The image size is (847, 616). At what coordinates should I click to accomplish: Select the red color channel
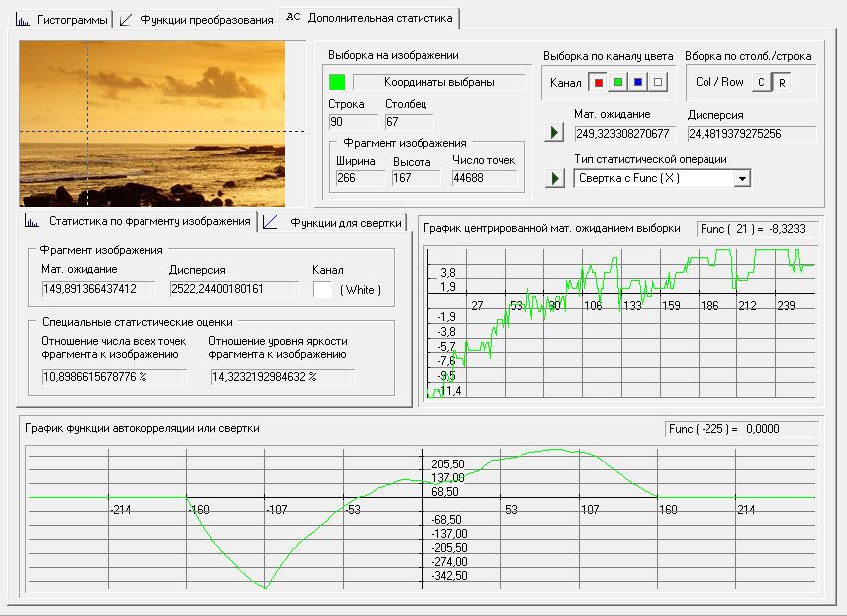coord(598,82)
